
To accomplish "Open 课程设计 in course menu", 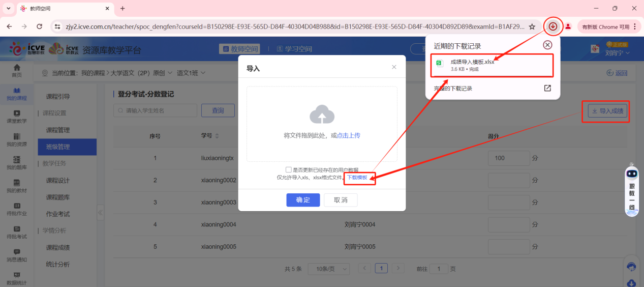I will coord(58,181).
